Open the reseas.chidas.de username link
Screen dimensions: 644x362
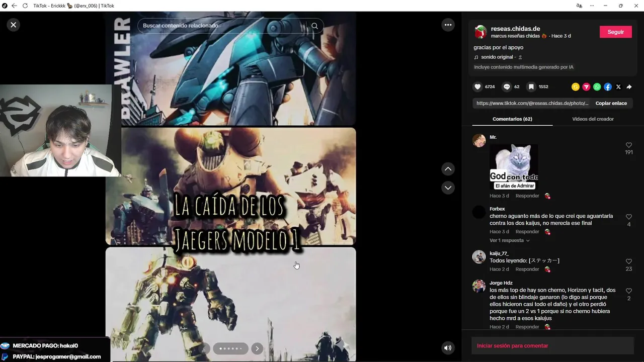pos(515,29)
